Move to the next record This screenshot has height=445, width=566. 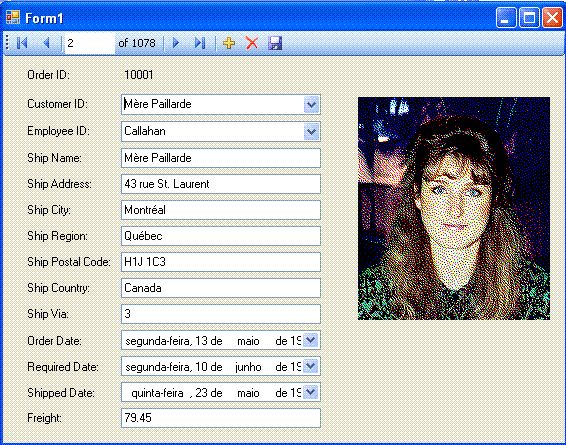tap(176, 43)
